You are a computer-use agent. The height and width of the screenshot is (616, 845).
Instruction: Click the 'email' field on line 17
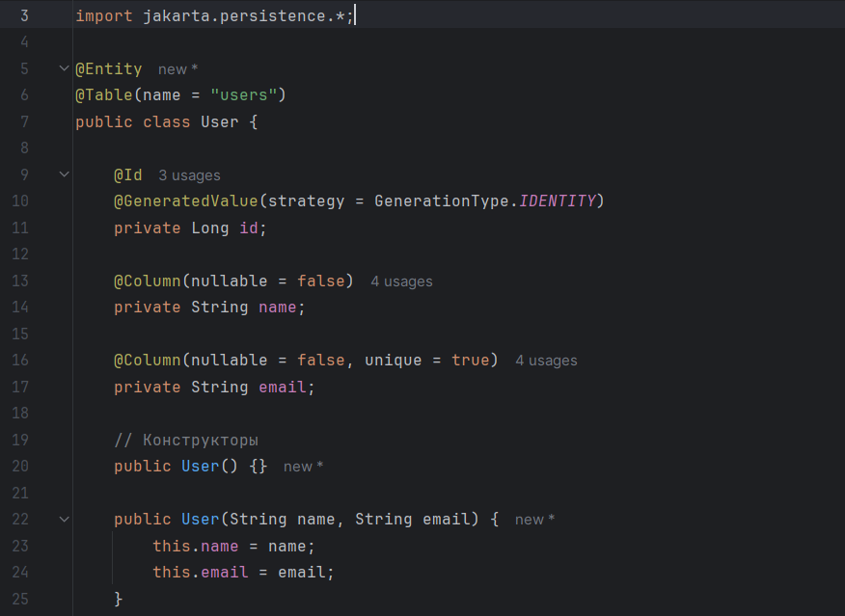283,388
